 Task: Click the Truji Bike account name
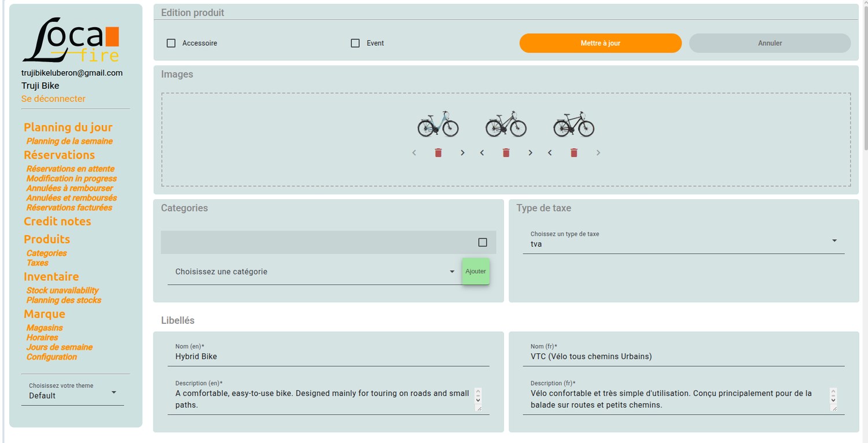pos(41,86)
